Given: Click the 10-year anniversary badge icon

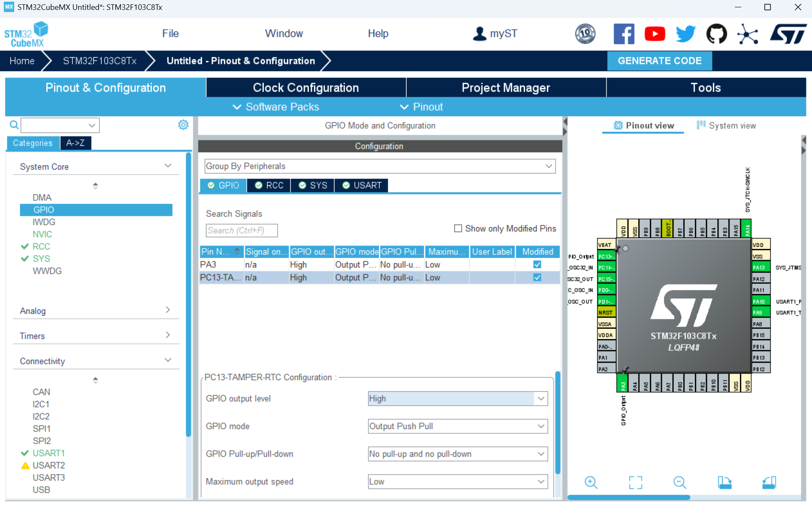Looking at the screenshot, I should 585,33.
